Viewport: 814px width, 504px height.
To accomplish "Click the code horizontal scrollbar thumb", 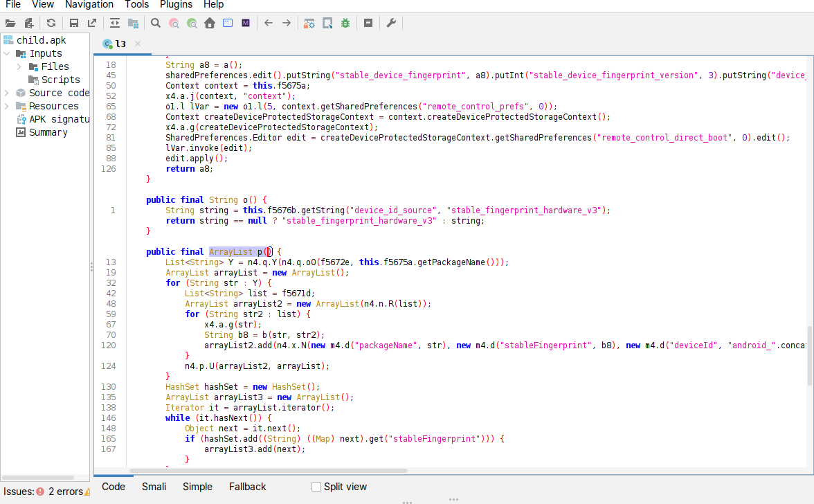I will (269, 471).
